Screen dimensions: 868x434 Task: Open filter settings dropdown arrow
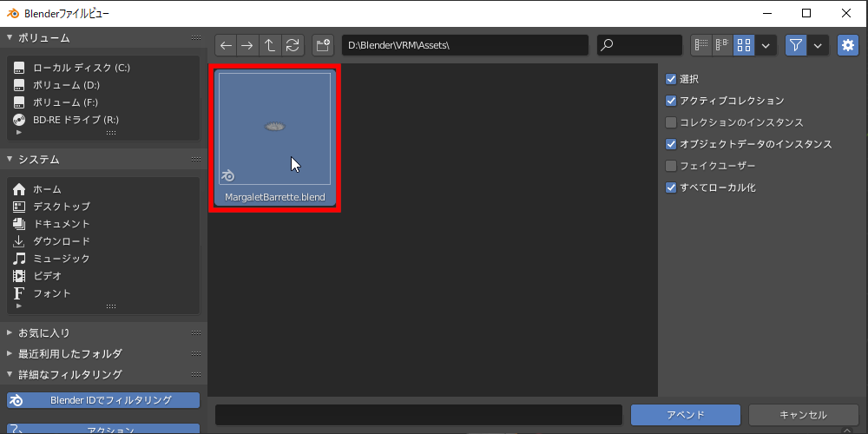click(819, 45)
